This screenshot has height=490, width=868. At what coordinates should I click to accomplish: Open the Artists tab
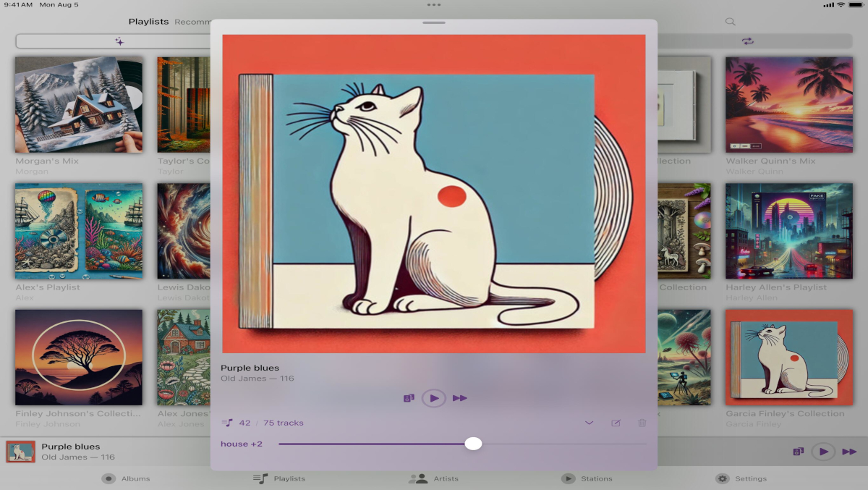pyautogui.click(x=433, y=478)
